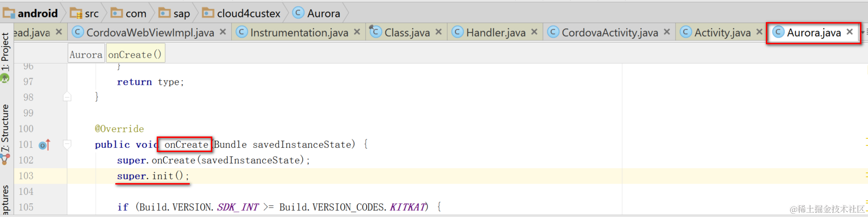Switch to CordovaWebViewImpl.java tab
868x217 pixels.
(x=150, y=32)
